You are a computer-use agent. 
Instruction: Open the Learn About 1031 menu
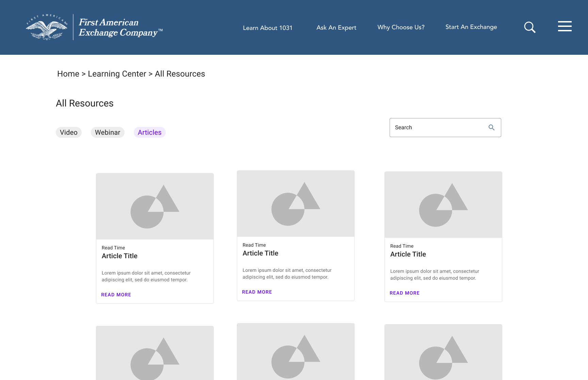tap(267, 28)
